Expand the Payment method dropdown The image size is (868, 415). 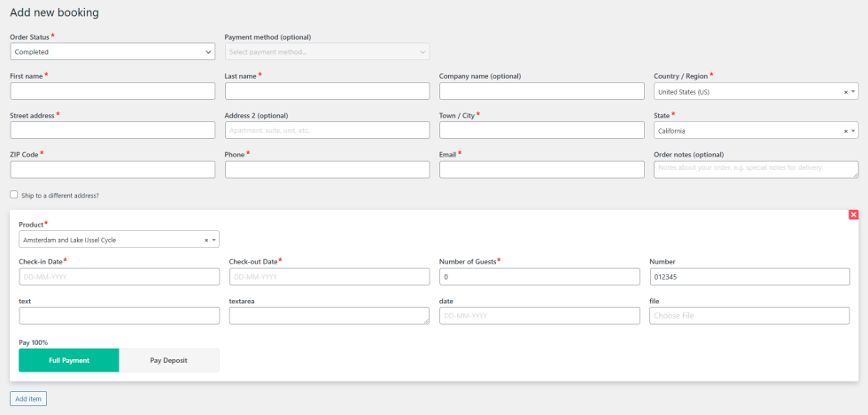[327, 52]
